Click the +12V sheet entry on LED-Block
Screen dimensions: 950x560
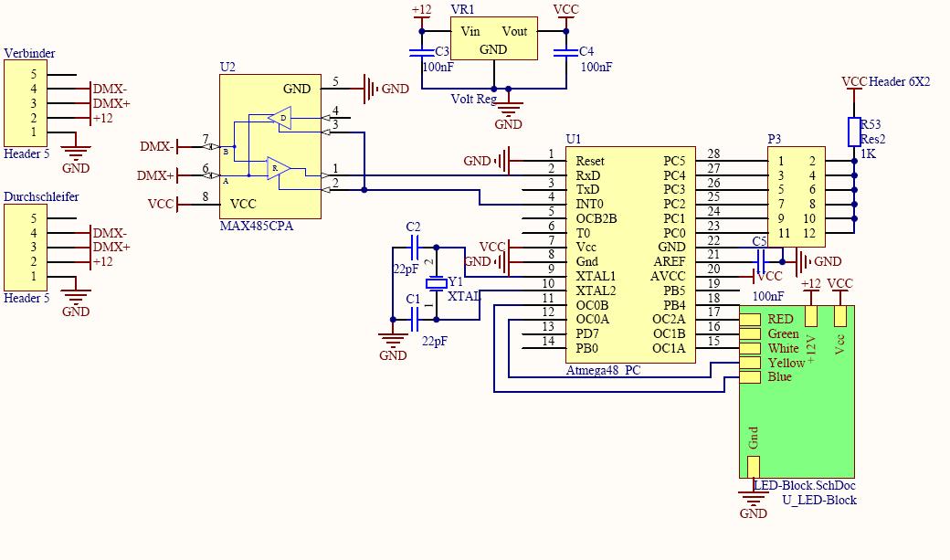click(x=810, y=316)
